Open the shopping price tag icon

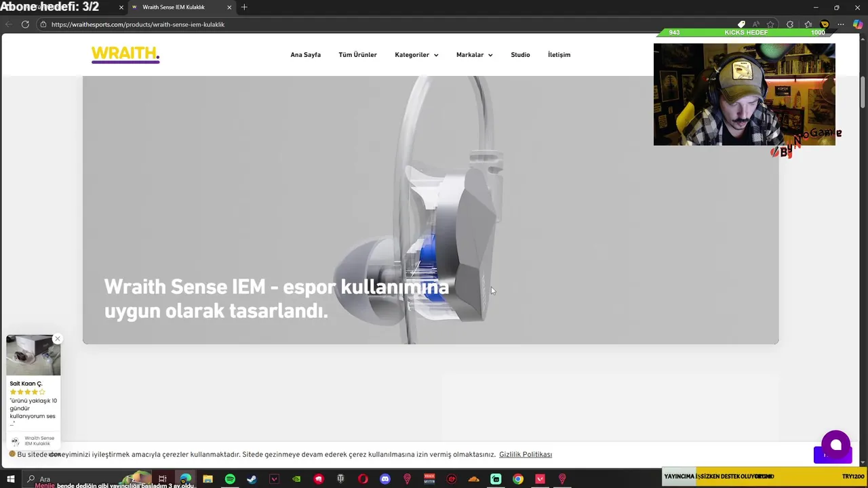point(741,24)
